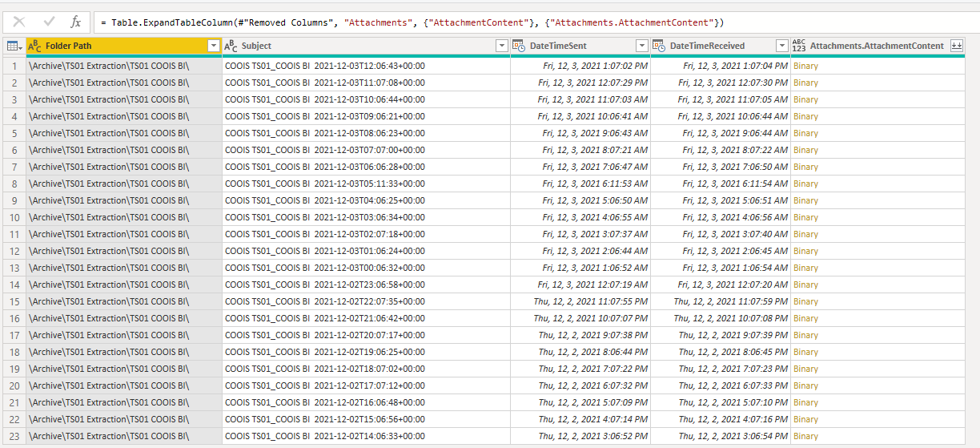This screenshot has height=448, width=980.
Task: Click the fx function icon
Action: (75, 22)
